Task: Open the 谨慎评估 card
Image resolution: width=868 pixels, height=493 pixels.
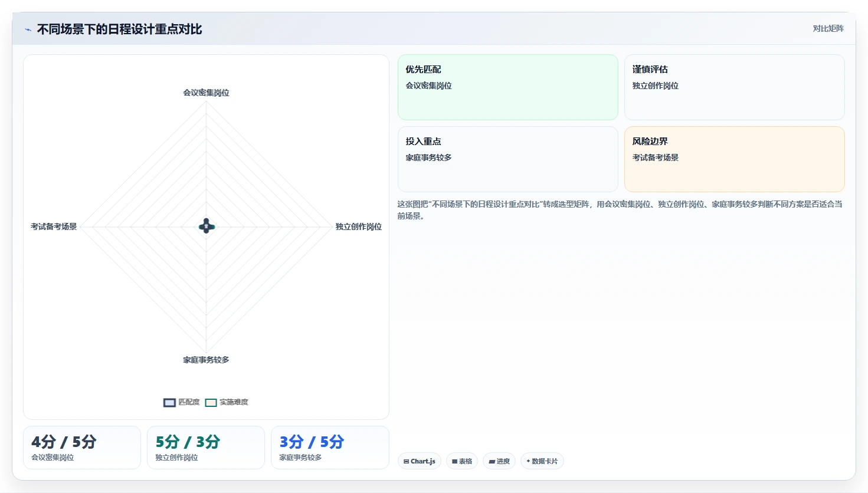Action: point(735,87)
